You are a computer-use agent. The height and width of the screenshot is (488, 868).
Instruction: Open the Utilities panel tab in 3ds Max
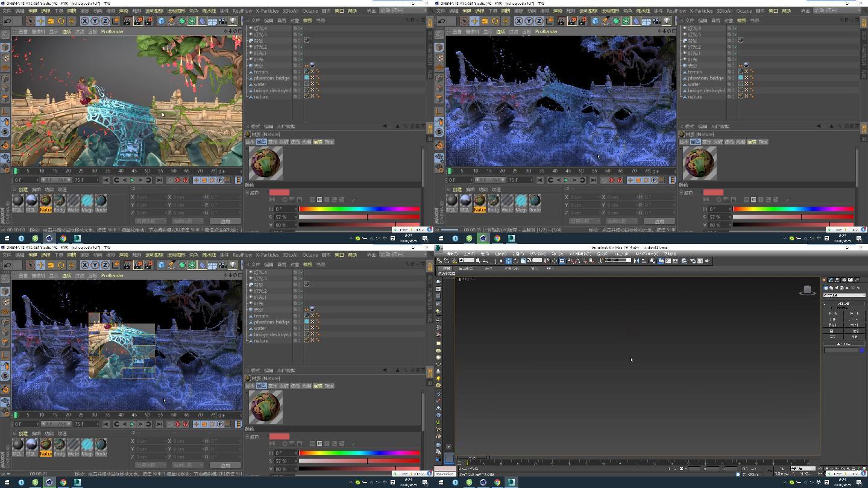point(857,280)
